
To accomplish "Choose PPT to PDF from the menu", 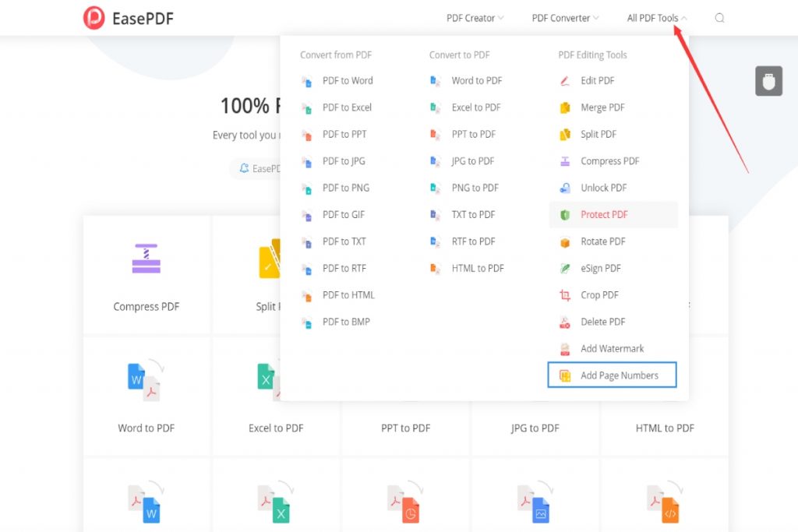I will coord(474,134).
